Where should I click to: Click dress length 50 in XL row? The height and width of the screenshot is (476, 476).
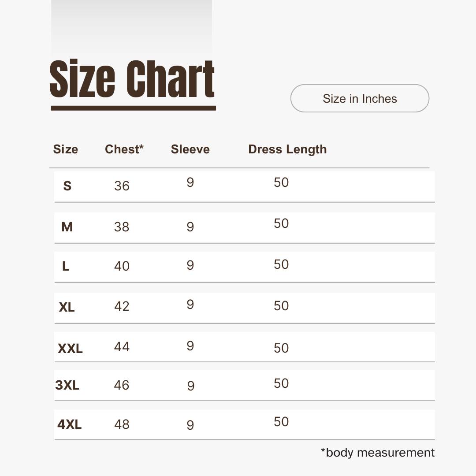coord(281,306)
